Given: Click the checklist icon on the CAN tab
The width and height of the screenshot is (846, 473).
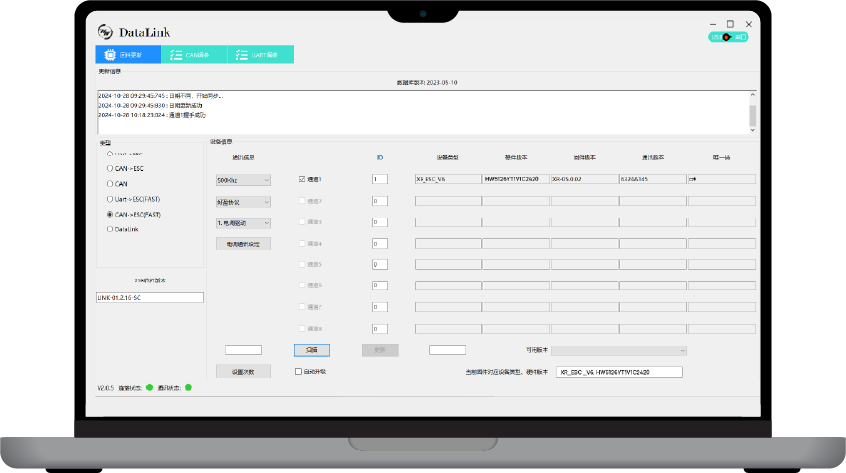Looking at the screenshot, I should 176,55.
